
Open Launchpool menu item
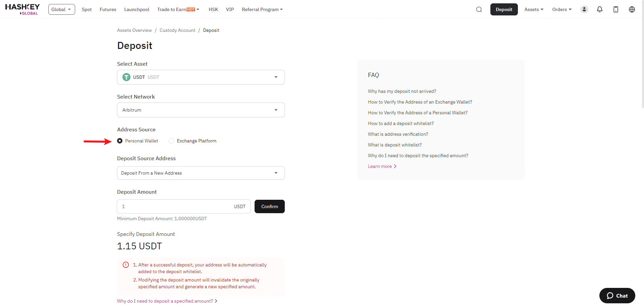click(x=137, y=9)
